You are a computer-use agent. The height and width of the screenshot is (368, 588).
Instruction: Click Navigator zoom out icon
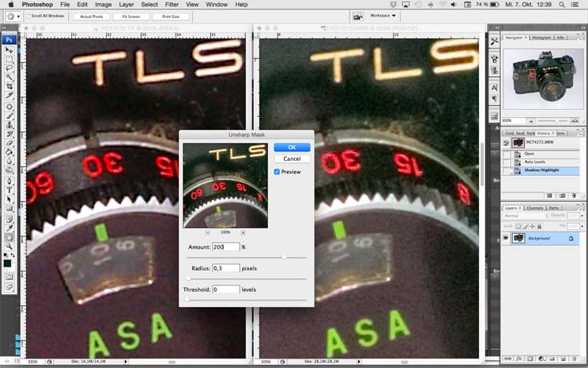point(531,121)
